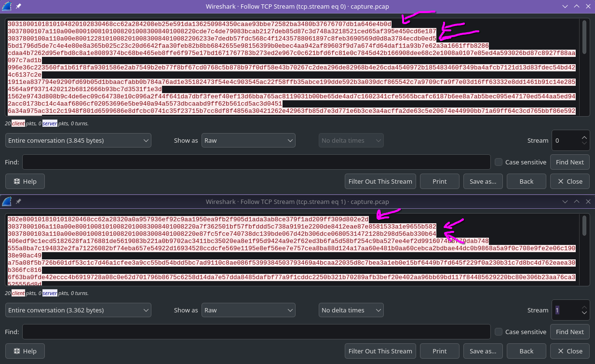This screenshot has width=595, height=364.
Task: Click the pin icon in the stream 0 title bar
Action: coord(18,7)
